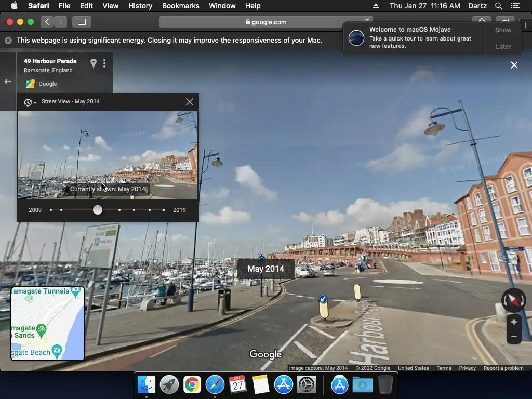Open the Street View time travel clock icon
The width and height of the screenshot is (532, 399).
coord(28,102)
